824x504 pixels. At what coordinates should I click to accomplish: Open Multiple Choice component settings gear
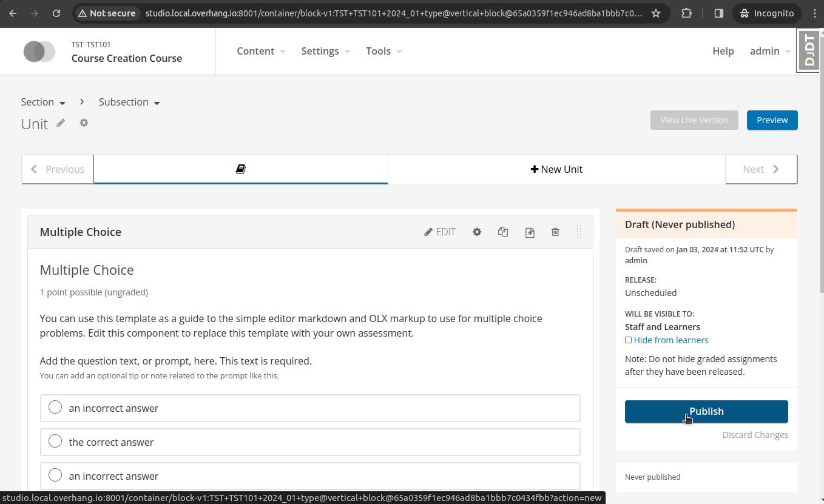pyautogui.click(x=477, y=232)
